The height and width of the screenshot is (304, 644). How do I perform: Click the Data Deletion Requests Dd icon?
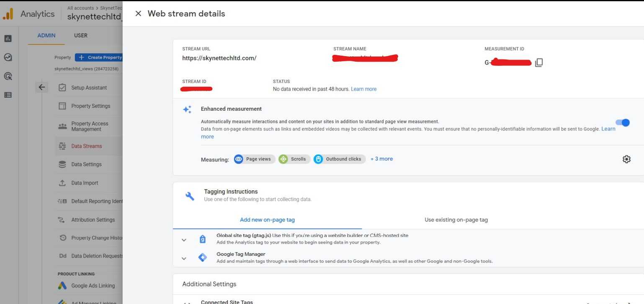click(x=62, y=256)
